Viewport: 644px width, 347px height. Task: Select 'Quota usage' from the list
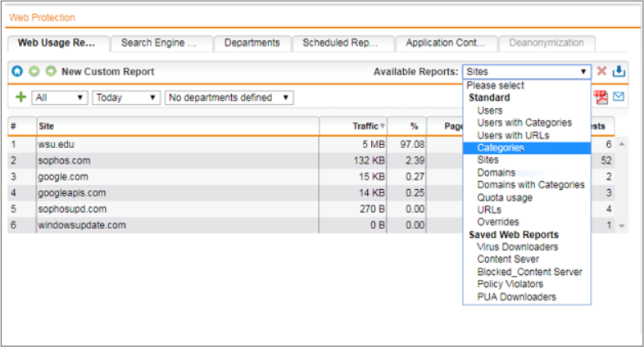point(504,197)
